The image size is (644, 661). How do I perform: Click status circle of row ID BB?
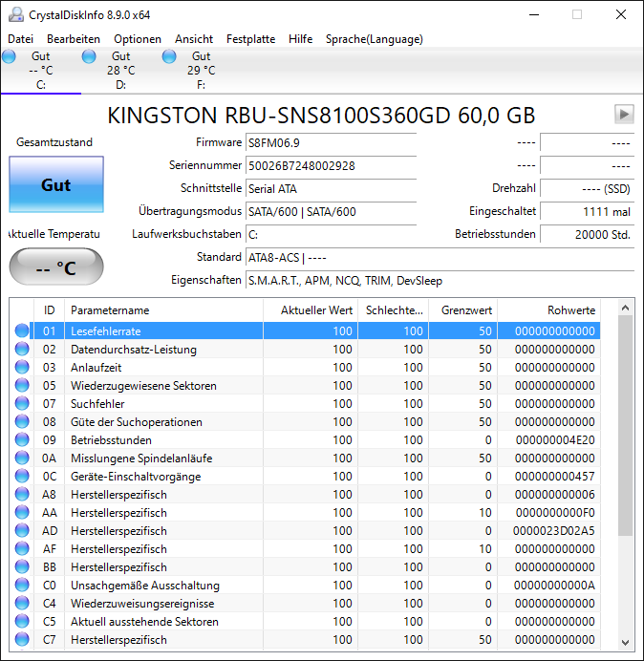click(22, 566)
